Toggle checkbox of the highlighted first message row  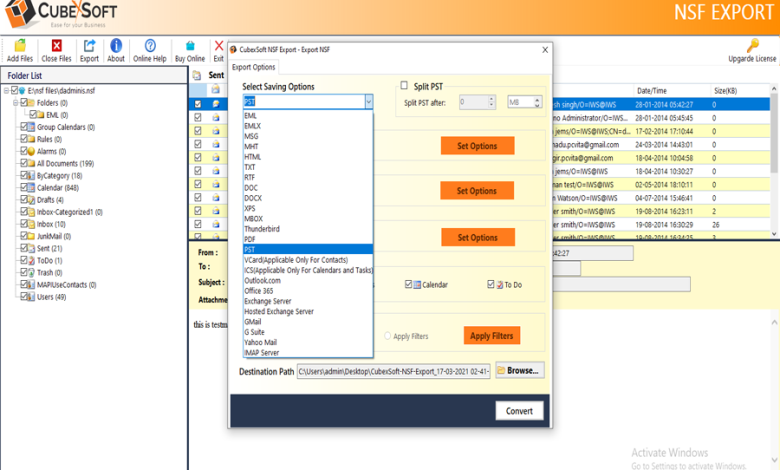198,104
